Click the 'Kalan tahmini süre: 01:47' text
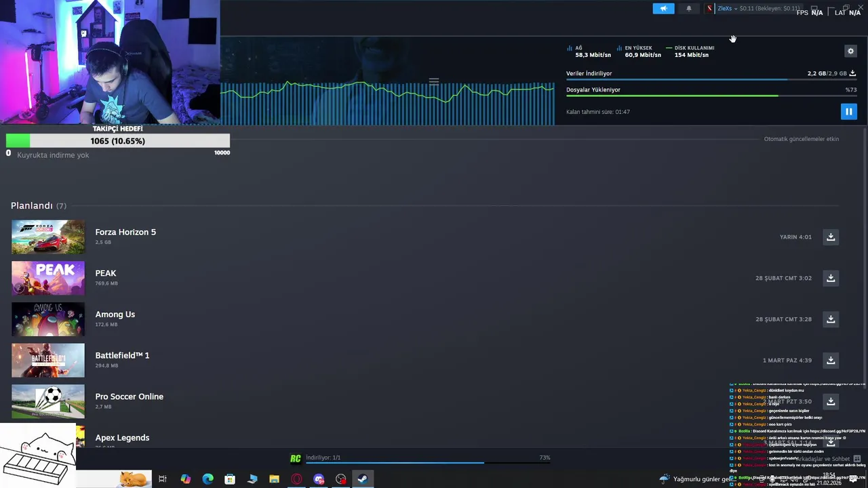 [598, 112]
